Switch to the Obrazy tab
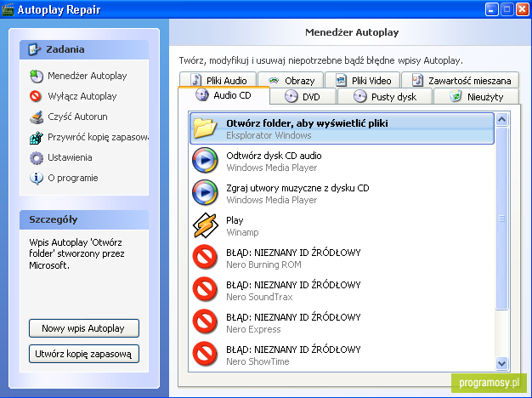The image size is (532, 398). pyautogui.click(x=291, y=80)
